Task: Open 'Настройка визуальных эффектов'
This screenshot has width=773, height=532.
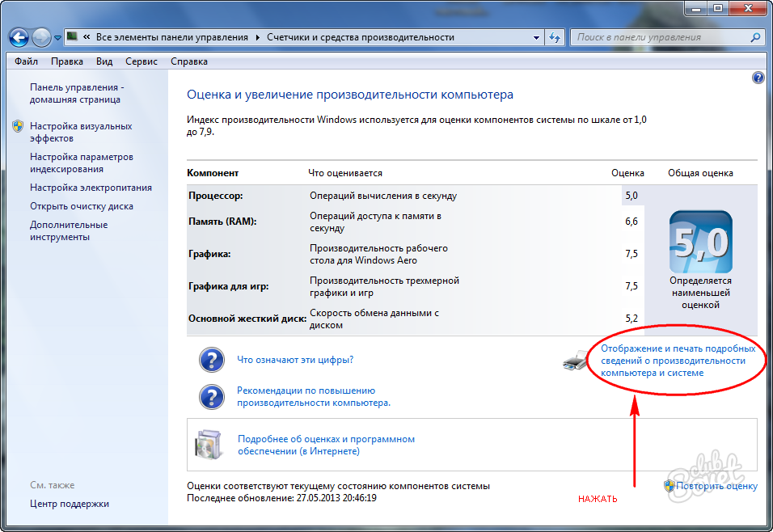Action: click(81, 132)
